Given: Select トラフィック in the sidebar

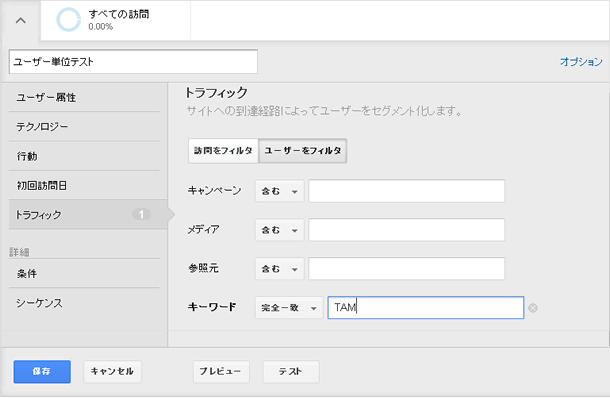Looking at the screenshot, I should (x=88, y=214).
